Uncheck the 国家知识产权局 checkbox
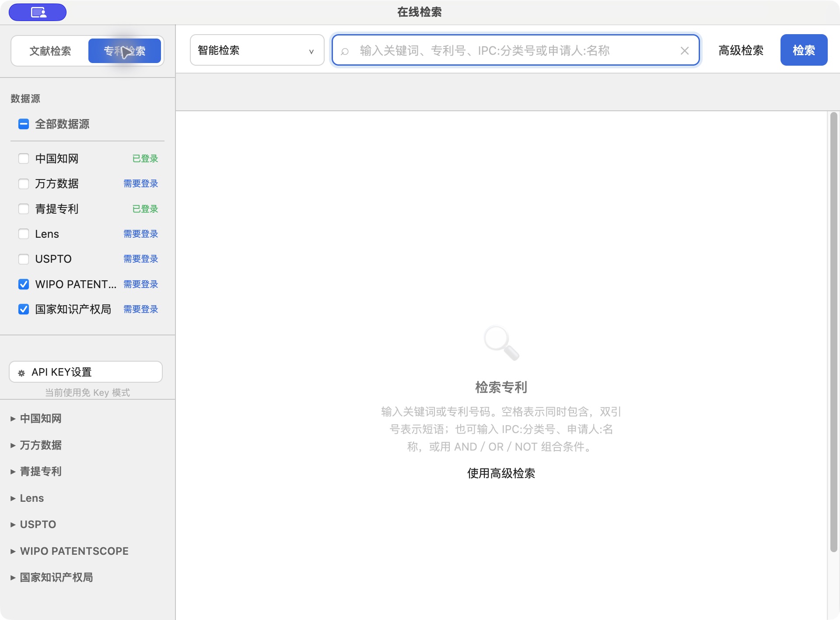The width and height of the screenshot is (840, 620). [x=24, y=310]
